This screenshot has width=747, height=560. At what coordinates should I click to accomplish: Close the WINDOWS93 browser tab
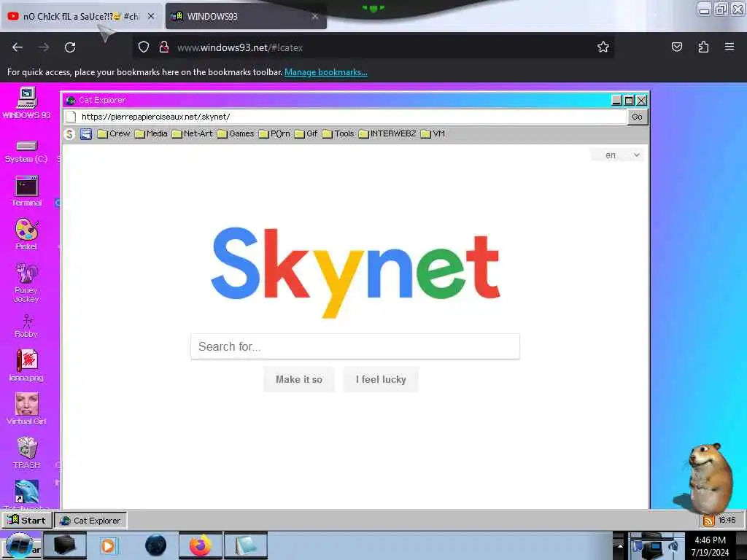point(315,16)
